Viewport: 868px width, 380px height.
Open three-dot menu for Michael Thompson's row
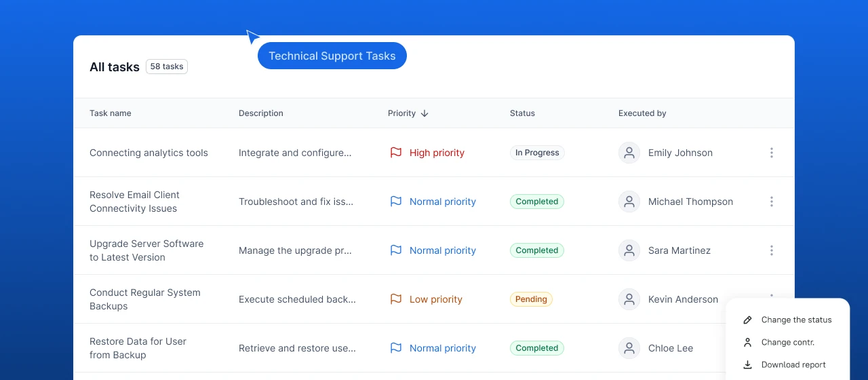(x=771, y=202)
